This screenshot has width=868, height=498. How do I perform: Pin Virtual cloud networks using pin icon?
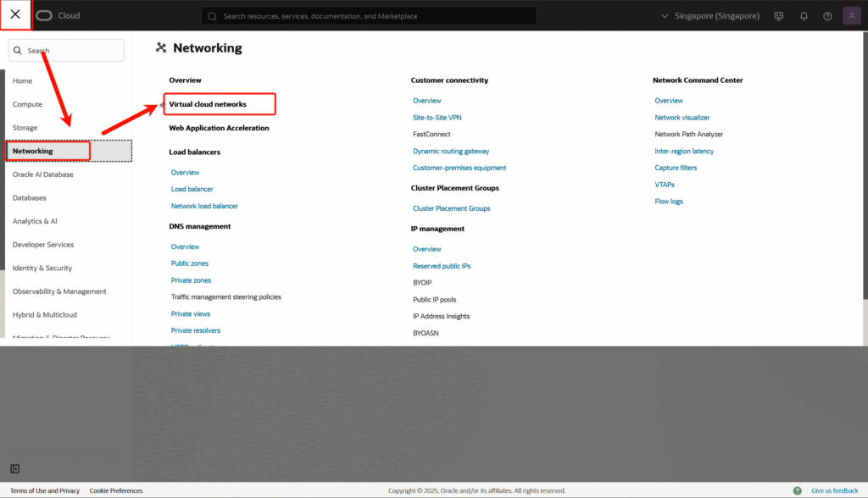[163, 105]
